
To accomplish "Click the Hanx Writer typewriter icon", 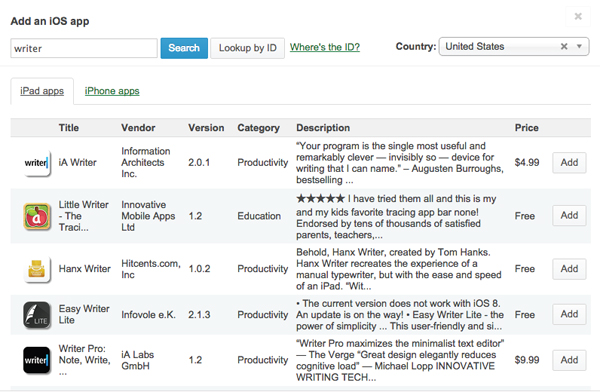I will (37, 269).
